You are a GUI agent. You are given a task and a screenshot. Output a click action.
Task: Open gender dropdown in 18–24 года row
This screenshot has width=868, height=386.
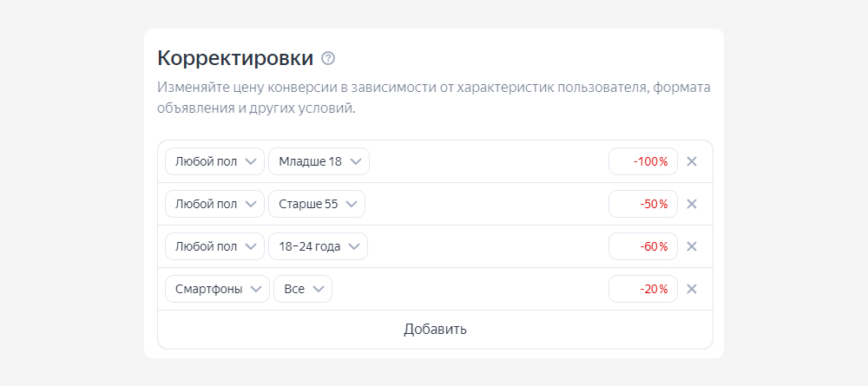click(x=214, y=246)
